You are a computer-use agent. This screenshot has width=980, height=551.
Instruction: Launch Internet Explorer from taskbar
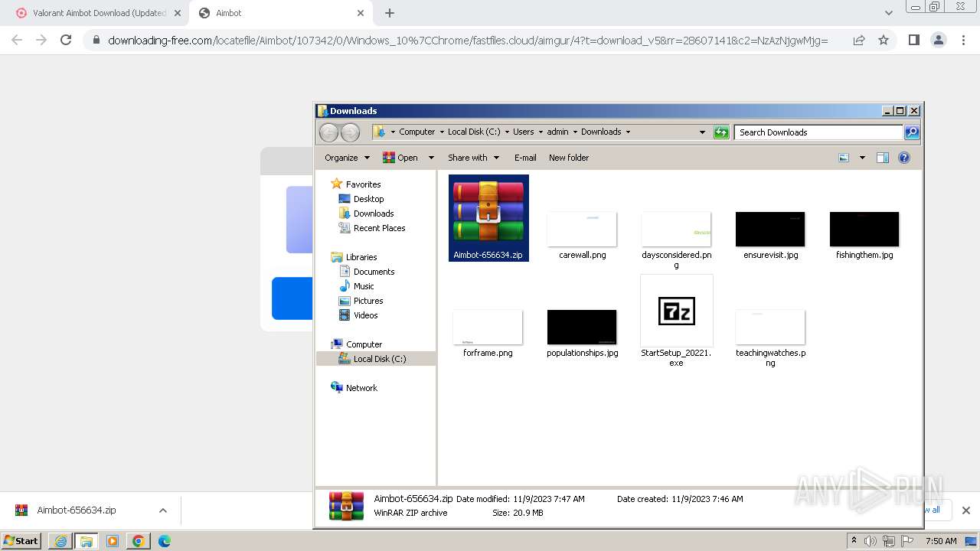tap(60, 541)
